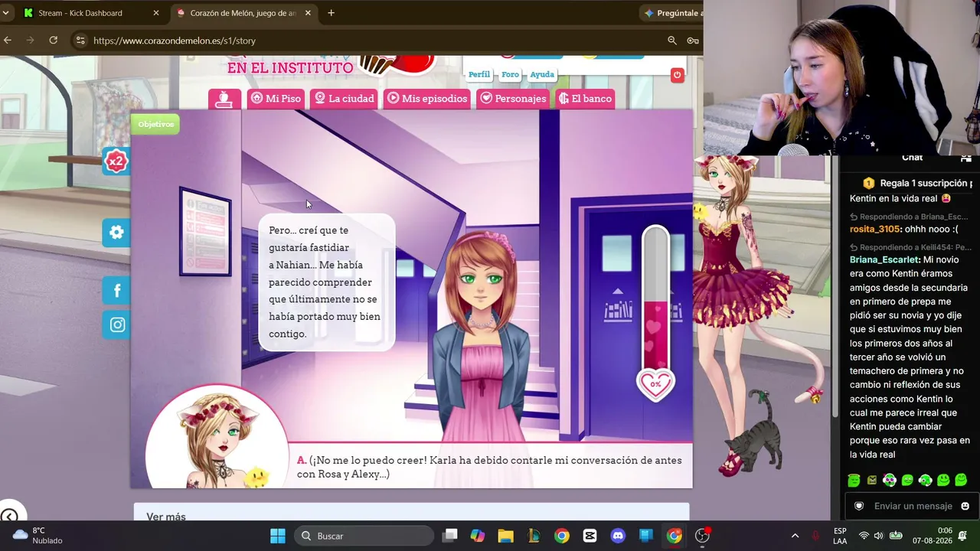Open the Perfil link
Viewport: 980px width, 551px height.
(x=479, y=74)
